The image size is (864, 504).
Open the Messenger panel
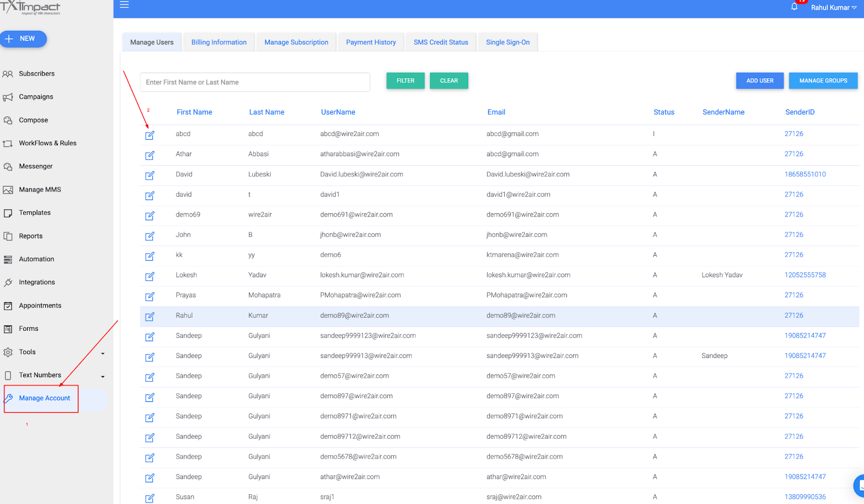36,166
